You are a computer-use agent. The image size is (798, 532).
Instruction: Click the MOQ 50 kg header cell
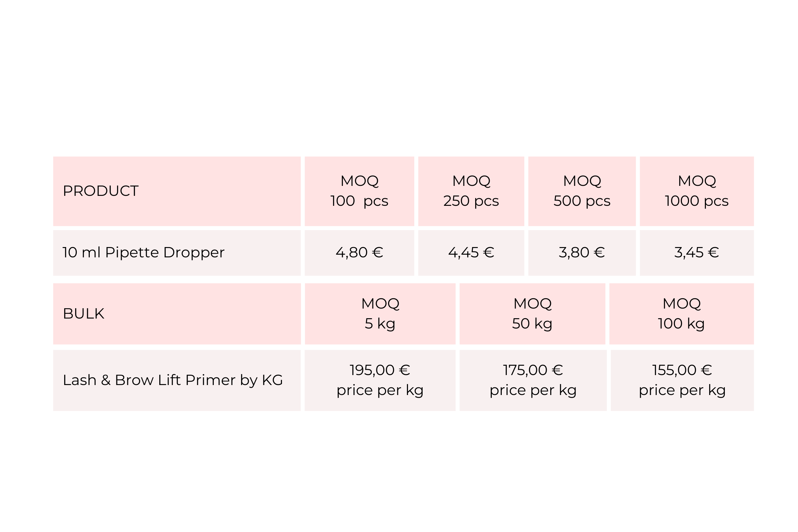(x=532, y=314)
